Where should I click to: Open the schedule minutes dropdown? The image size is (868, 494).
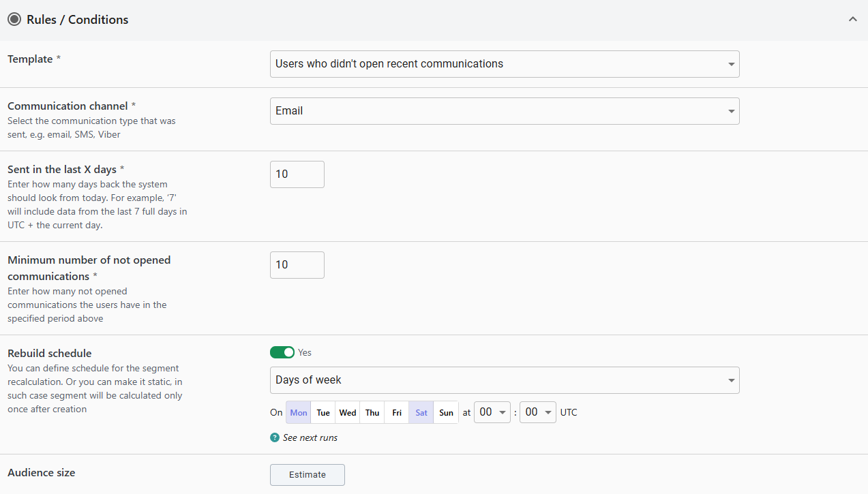click(x=537, y=412)
